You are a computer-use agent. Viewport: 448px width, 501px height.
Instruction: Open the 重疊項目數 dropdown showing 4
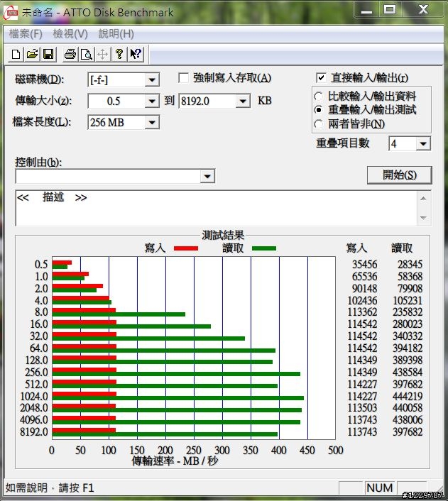[423, 144]
